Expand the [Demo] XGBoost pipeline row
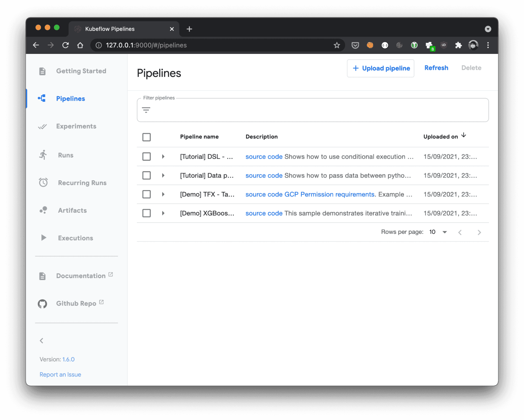Viewport: 524px width, 420px height. coord(163,213)
